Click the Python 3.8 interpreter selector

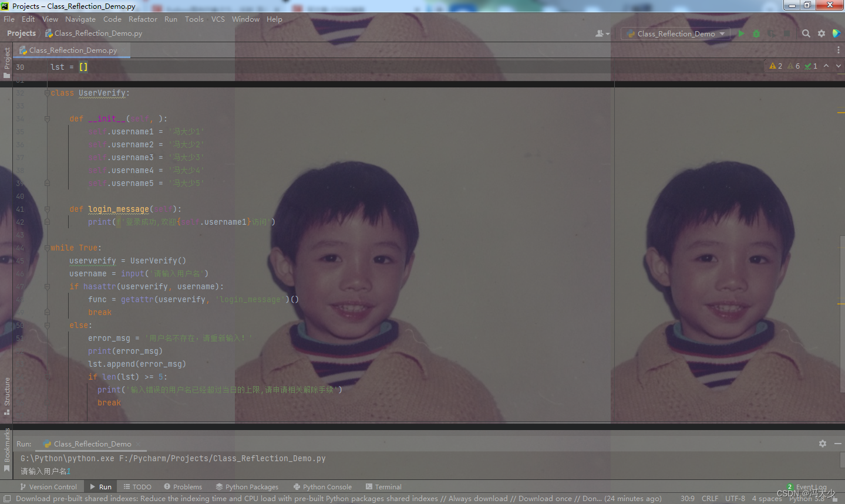click(x=807, y=499)
